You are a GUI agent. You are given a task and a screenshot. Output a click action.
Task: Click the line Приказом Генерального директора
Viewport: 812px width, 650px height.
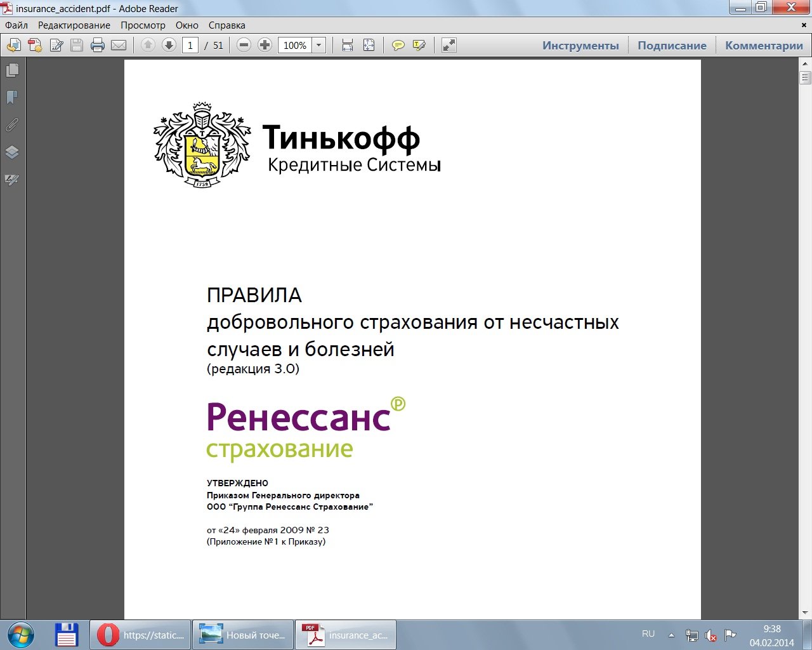point(283,495)
